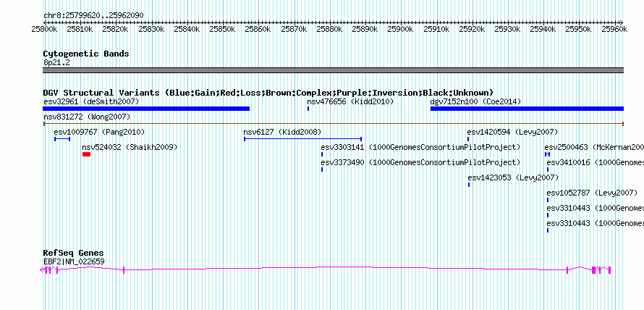Click the brown nsv831272 complex variant line

pyautogui.click(x=333, y=123)
